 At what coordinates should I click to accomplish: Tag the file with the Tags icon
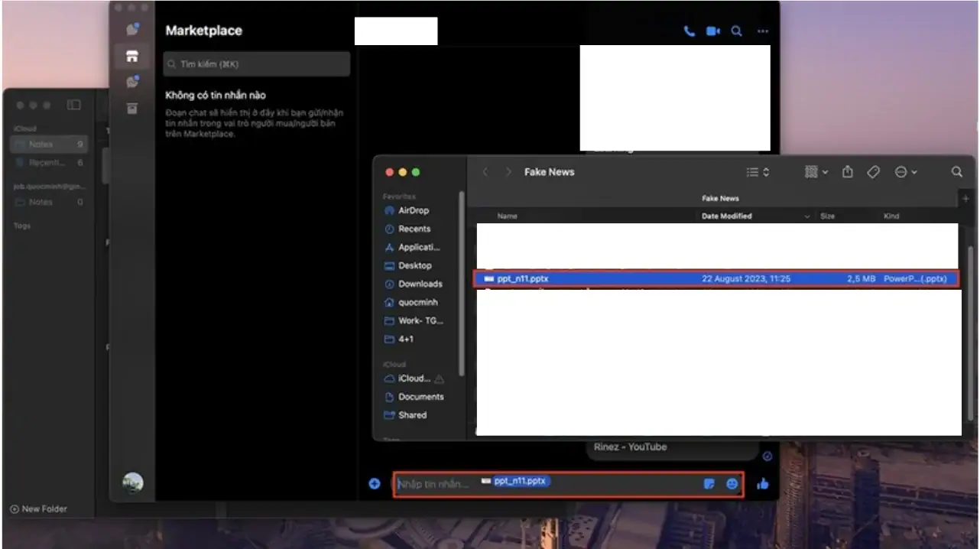(x=873, y=172)
